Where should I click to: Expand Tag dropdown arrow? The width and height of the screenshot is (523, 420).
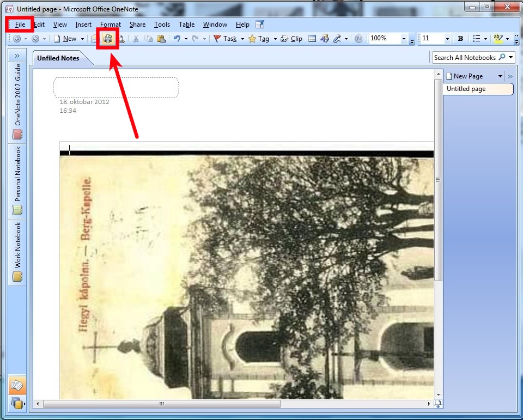pos(275,39)
